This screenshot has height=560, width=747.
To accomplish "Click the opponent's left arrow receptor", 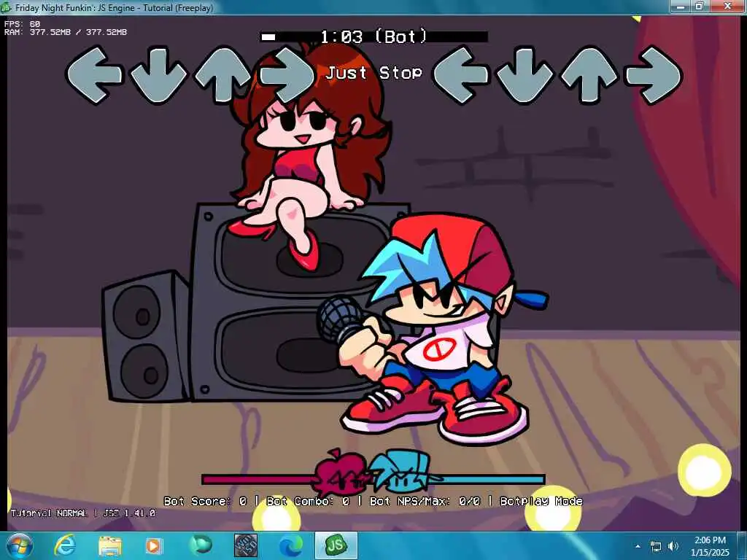I will (x=94, y=75).
